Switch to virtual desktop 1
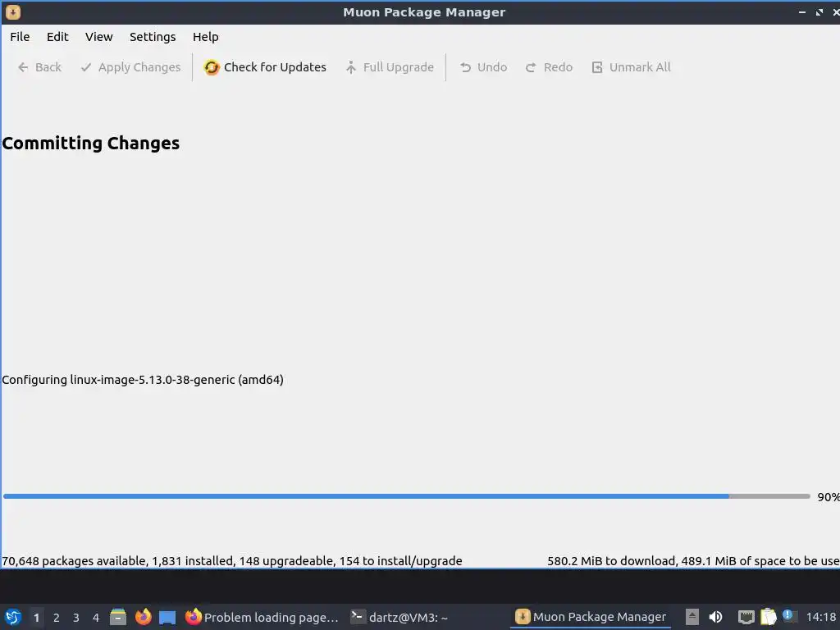The image size is (840, 630). [36, 618]
